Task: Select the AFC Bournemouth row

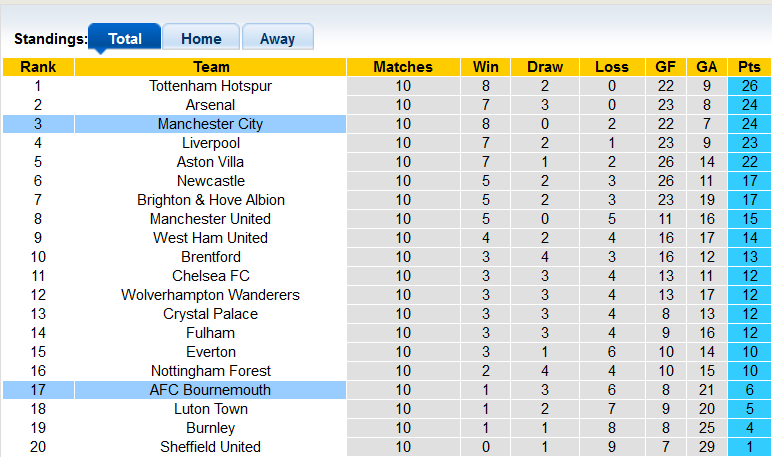Action: coord(211,390)
